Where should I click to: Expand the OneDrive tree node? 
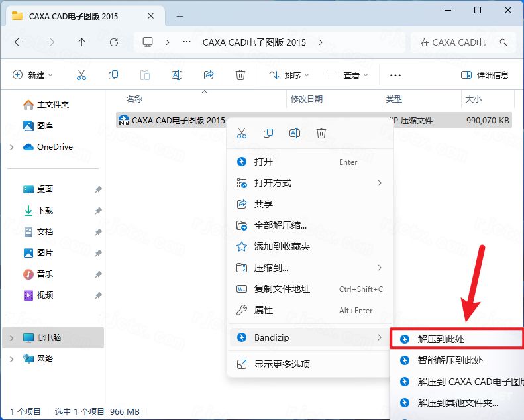click(x=12, y=147)
